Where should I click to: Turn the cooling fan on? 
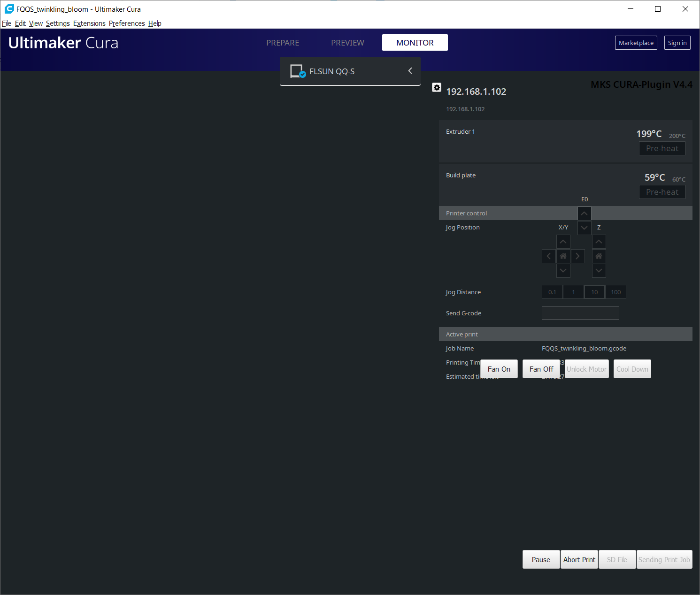pos(499,369)
